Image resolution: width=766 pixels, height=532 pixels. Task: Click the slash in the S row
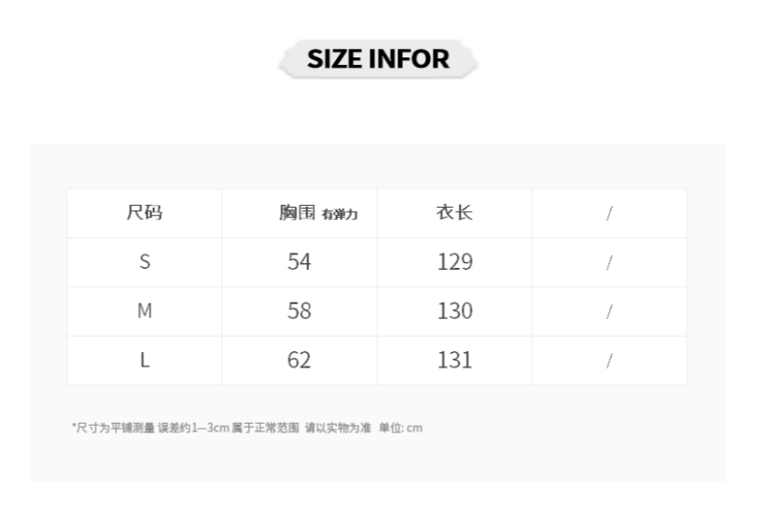click(x=609, y=262)
